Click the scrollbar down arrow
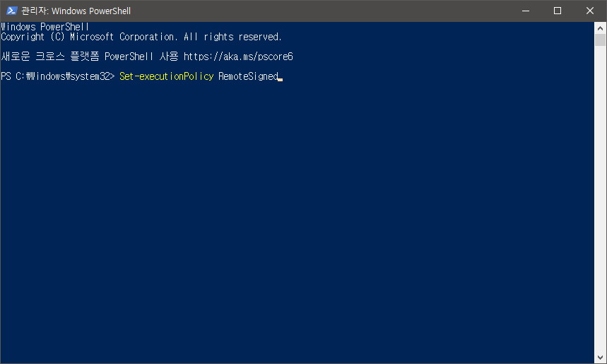Viewport: 607px width, 364px height. click(x=601, y=358)
